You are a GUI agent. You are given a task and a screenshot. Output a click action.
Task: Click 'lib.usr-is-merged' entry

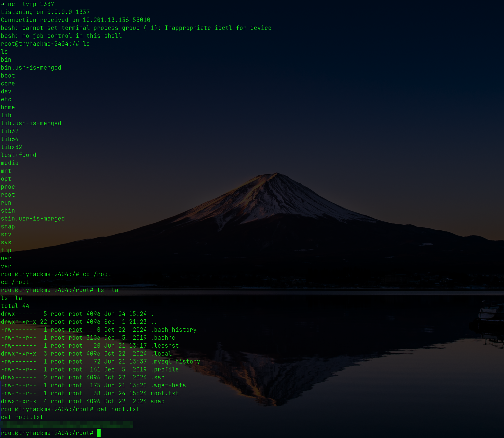coord(31,123)
